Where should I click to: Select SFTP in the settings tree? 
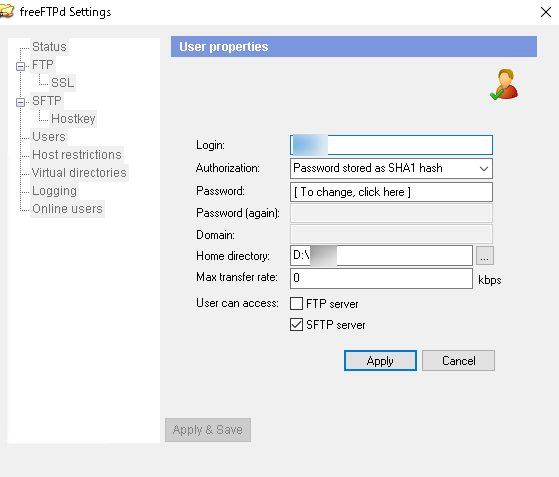[x=47, y=101]
